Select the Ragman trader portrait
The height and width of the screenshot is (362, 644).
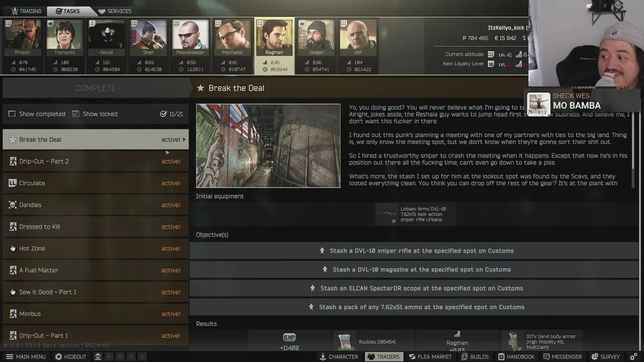[x=274, y=37]
